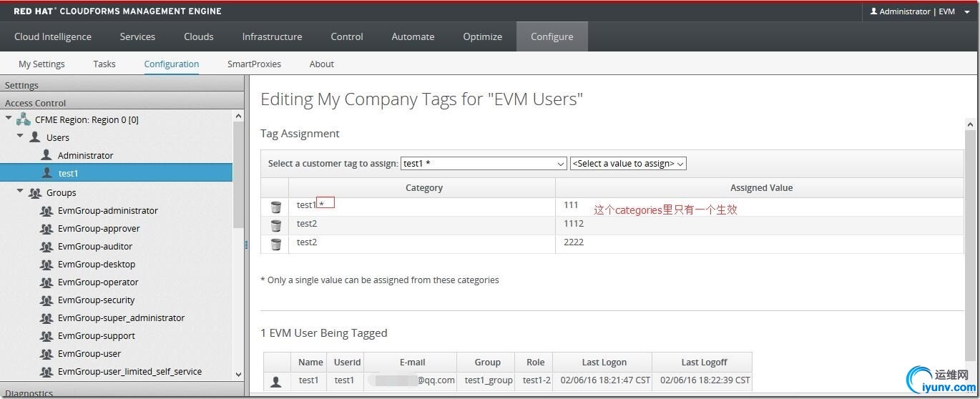
Task: Select Administrator user in the tree
Action: (x=86, y=155)
